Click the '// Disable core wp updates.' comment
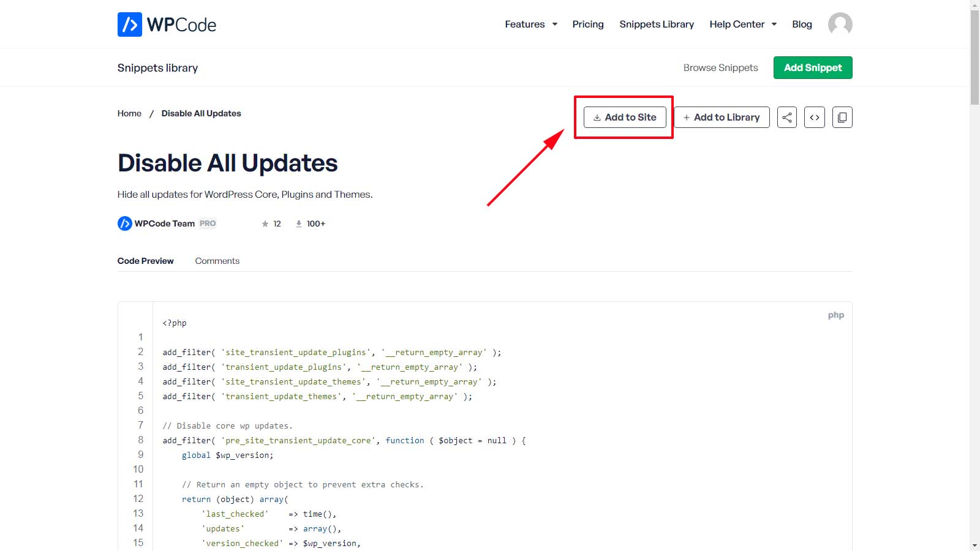Image resolution: width=980 pixels, height=551 pixels. coord(228,425)
